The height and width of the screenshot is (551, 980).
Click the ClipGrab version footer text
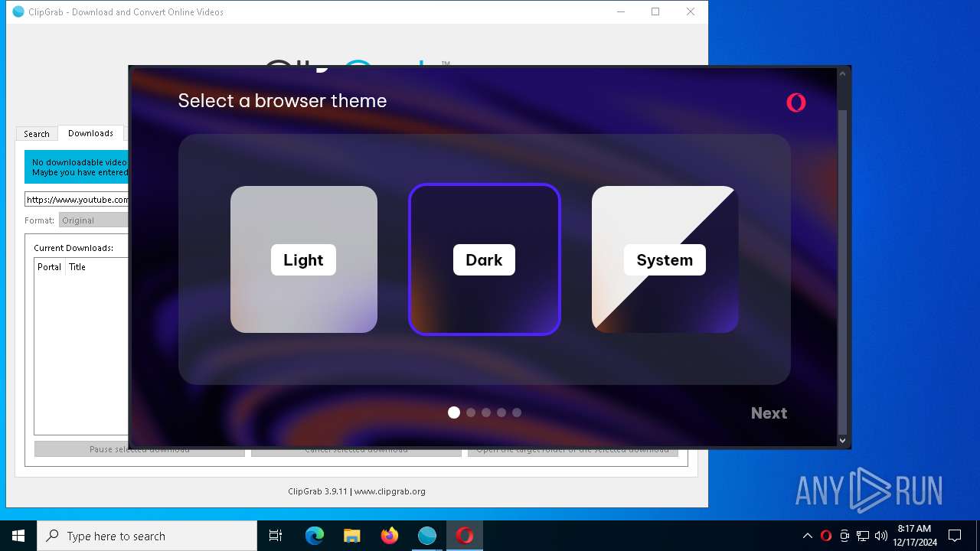pos(357,491)
